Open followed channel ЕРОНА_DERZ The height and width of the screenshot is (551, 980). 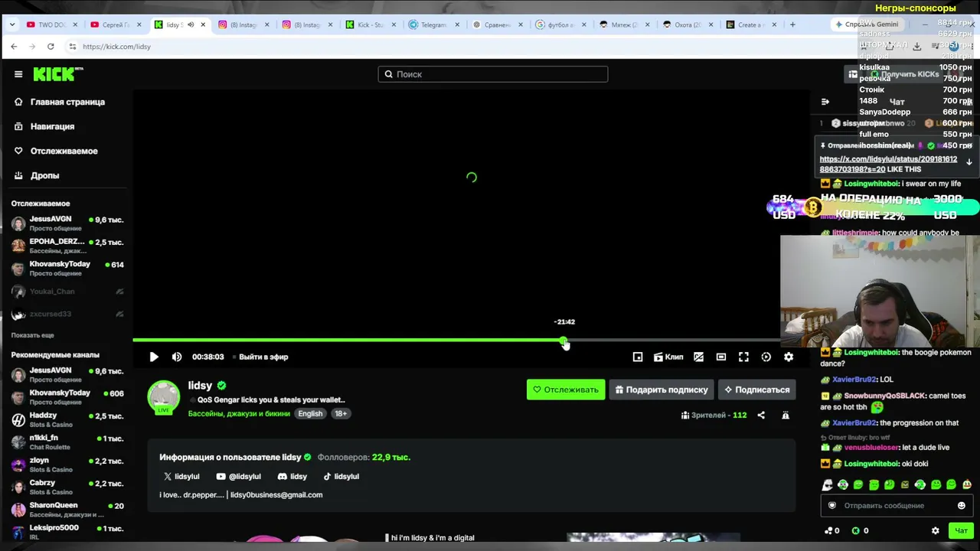click(x=67, y=246)
